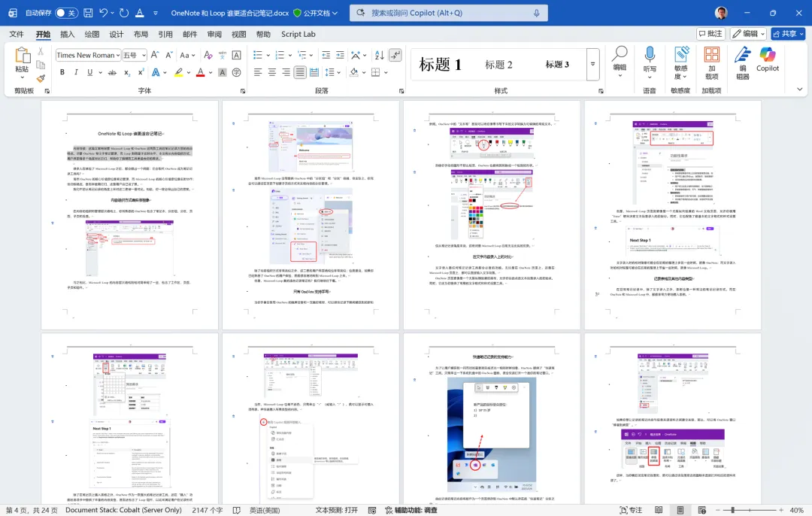The width and height of the screenshot is (812, 516).
Task: Open the font size (五号) dropdown
Action: coord(144,56)
